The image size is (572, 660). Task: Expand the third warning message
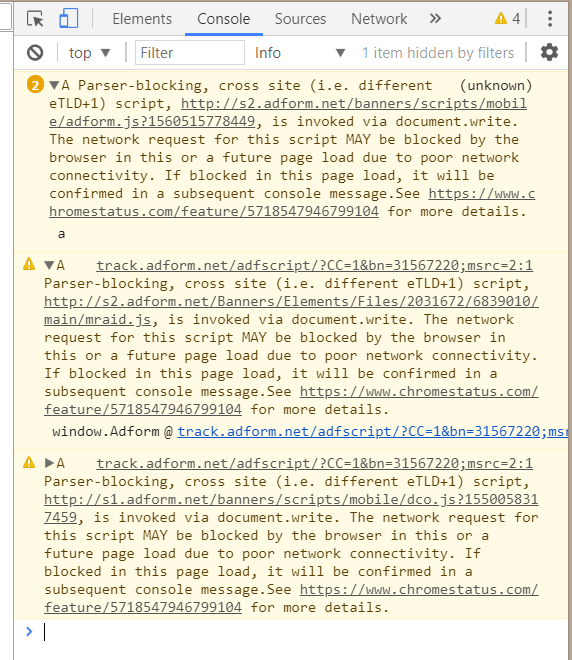49,463
